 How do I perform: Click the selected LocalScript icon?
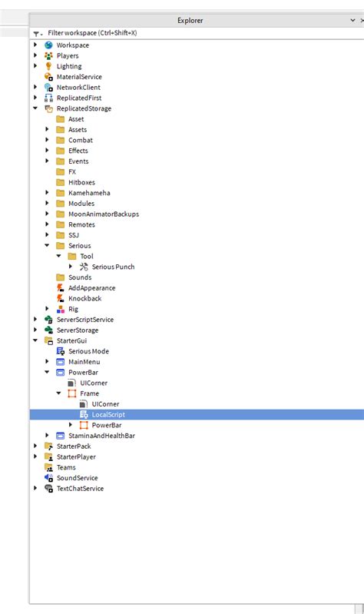click(84, 415)
